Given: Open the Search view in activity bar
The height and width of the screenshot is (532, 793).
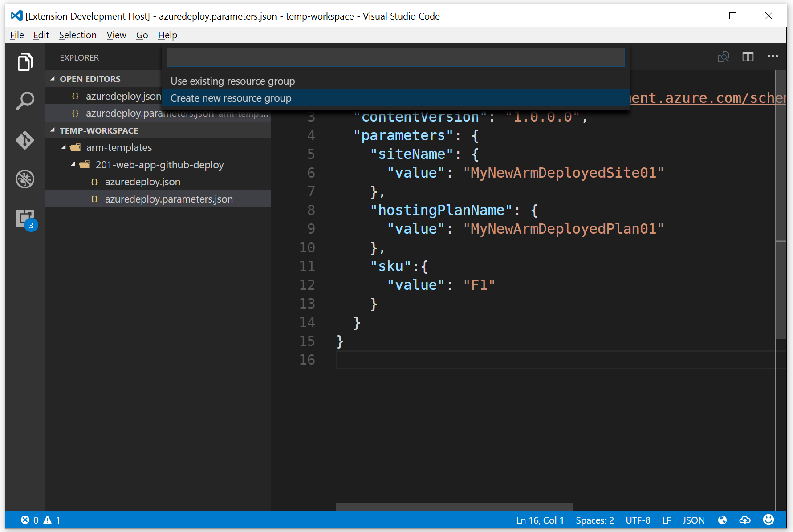Looking at the screenshot, I should [x=25, y=101].
